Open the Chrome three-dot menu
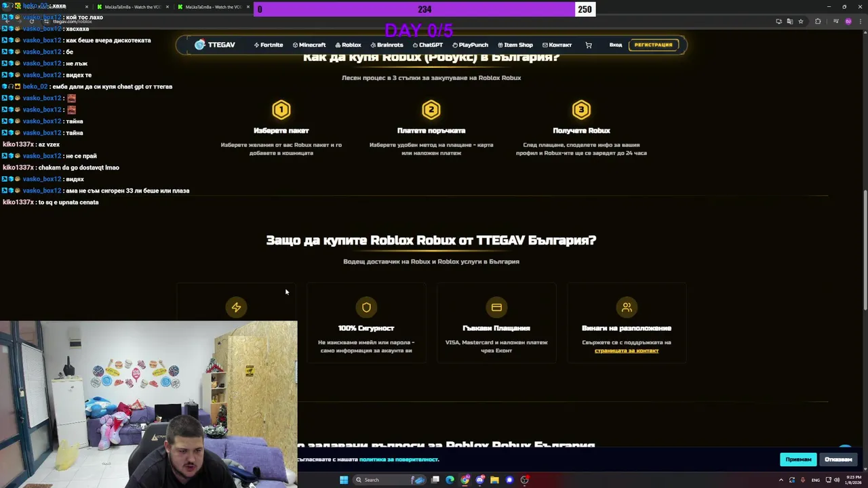868x488 pixels. 860,21
